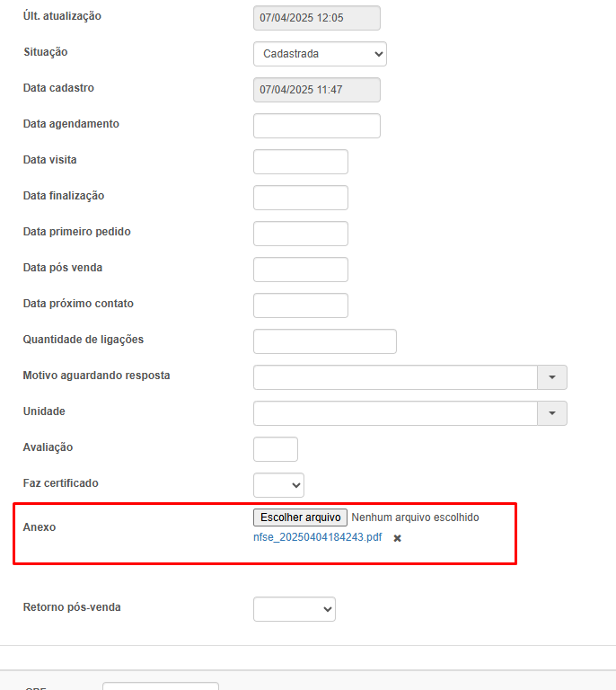Click the Últ. atualização date field
This screenshot has width=616, height=690.
(x=317, y=18)
